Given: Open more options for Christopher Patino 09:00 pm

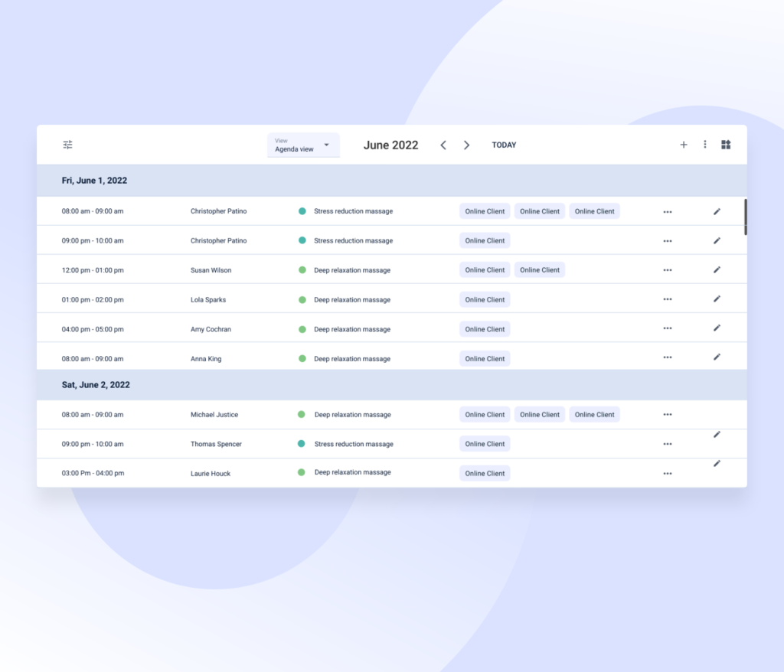Looking at the screenshot, I should [668, 241].
